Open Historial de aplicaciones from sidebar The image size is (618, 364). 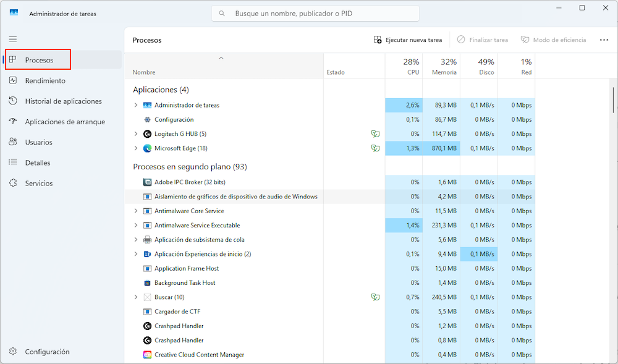pos(63,101)
